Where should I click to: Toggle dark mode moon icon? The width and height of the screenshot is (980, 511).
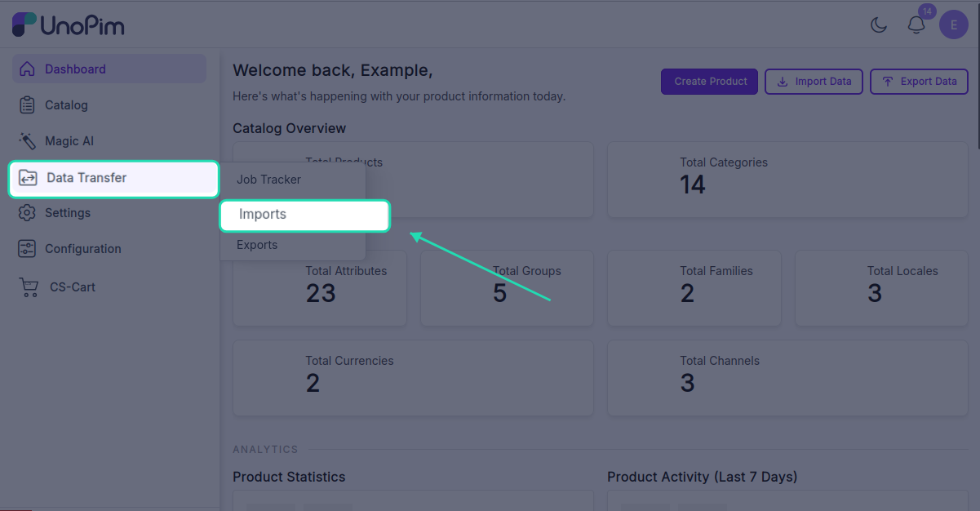[x=879, y=25]
